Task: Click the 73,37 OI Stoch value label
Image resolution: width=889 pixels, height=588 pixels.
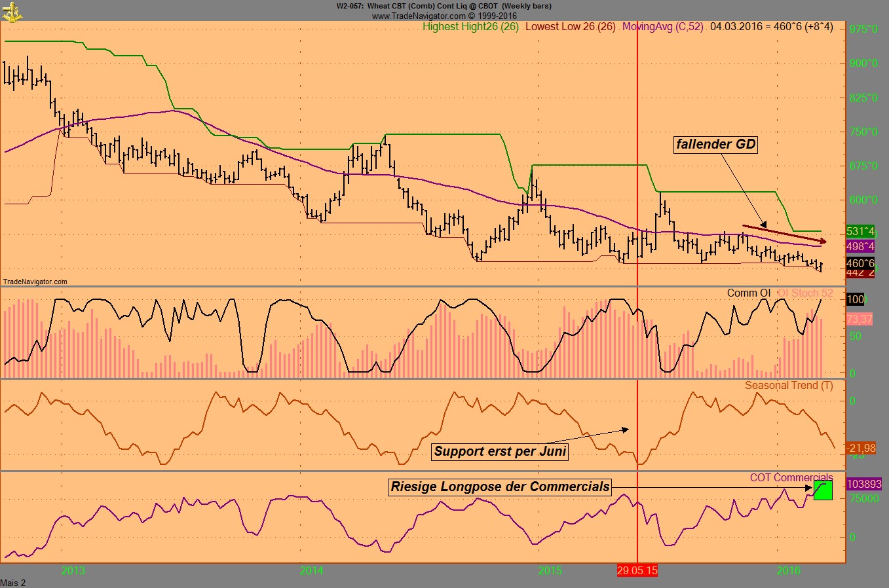Action: (x=858, y=320)
